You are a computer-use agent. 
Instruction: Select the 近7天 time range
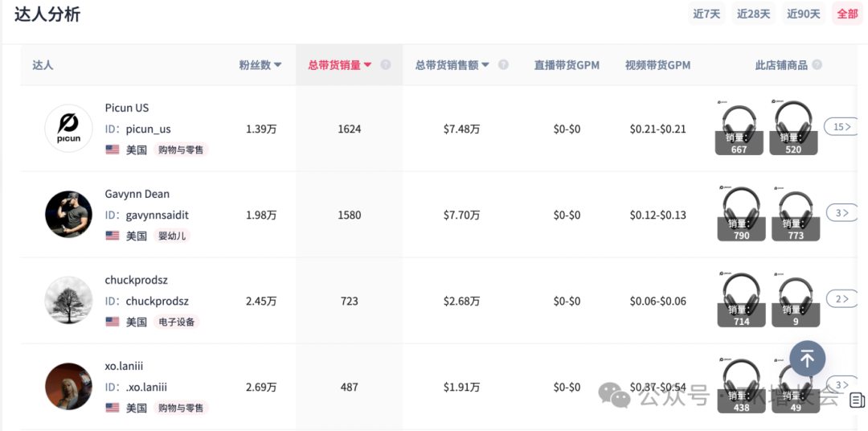706,14
